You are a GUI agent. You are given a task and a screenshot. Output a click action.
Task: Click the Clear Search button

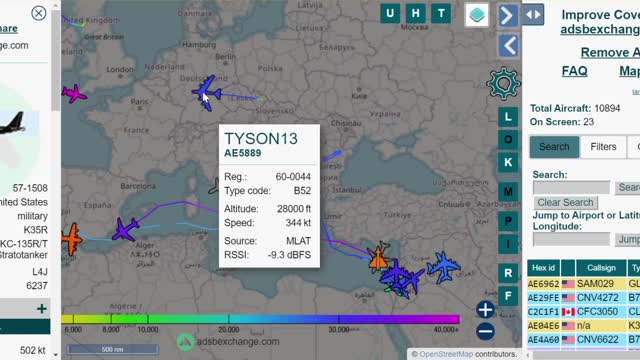(565, 202)
